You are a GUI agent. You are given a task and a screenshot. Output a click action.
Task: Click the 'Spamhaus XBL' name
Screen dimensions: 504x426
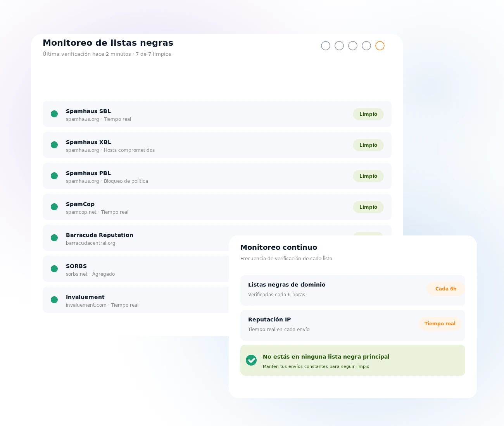[88, 142]
